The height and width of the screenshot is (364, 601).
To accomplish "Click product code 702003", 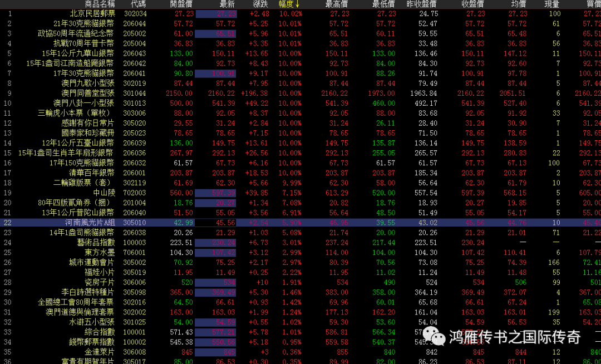I will (135, 193).
